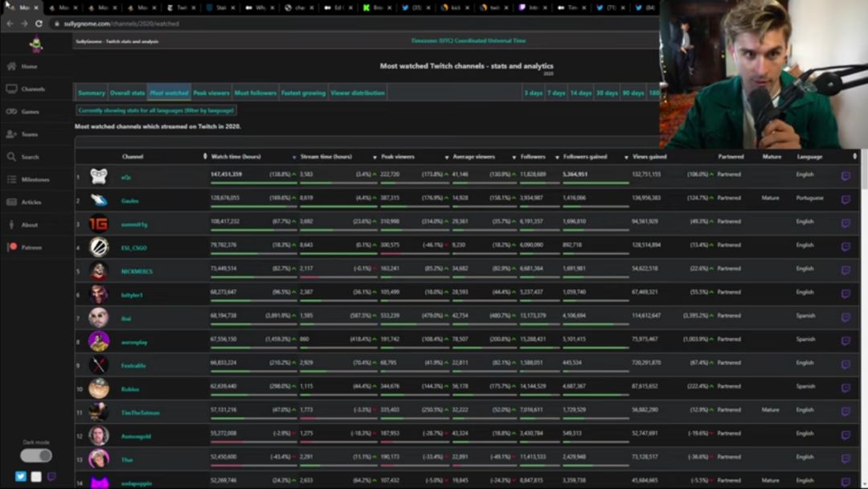Reload the page with the refresh icon
The image size is (868, 489).
point(39,24)
